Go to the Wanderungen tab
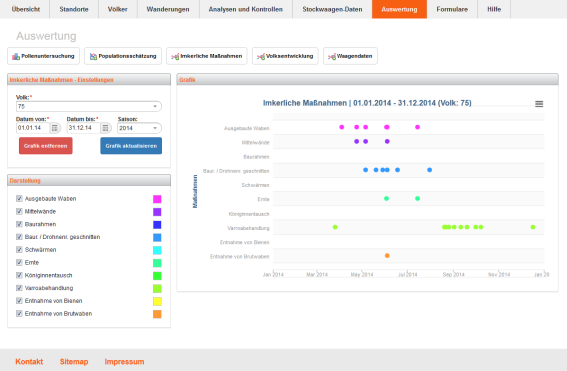 click(168, 9)
